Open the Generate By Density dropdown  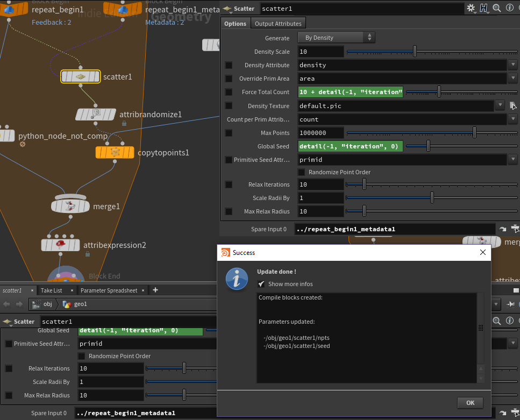[x=337, y=38]
